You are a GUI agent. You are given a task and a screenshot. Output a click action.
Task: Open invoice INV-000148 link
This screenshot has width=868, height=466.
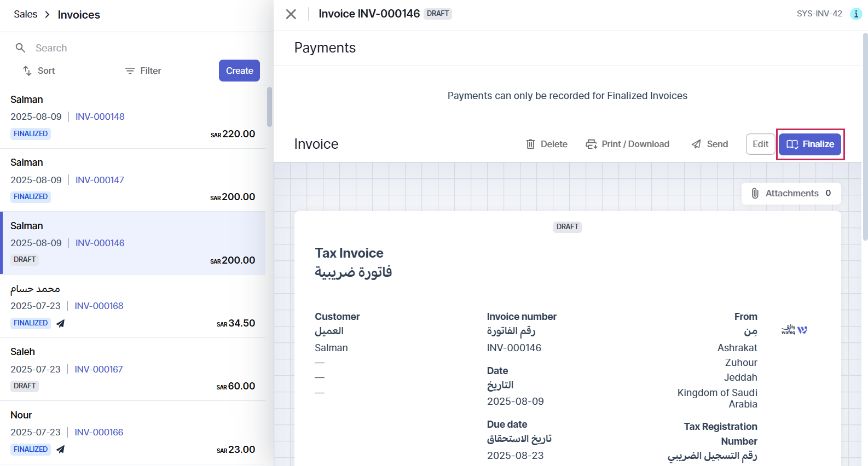(x=100, y=116)
